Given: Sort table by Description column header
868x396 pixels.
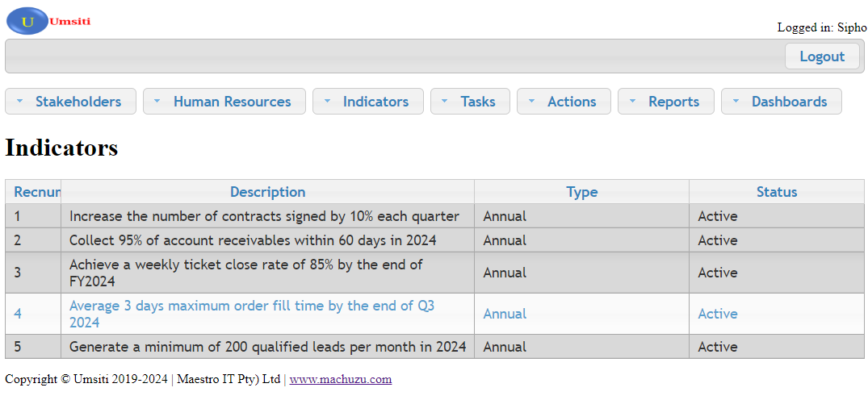Looking at the screenshot, I should click(267, 192).
